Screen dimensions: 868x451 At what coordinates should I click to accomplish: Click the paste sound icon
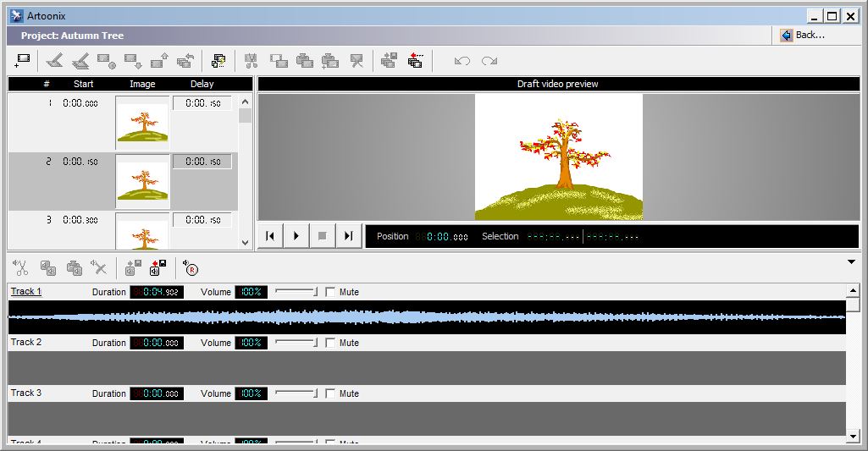pyautogui.click(x=75, y=268)
